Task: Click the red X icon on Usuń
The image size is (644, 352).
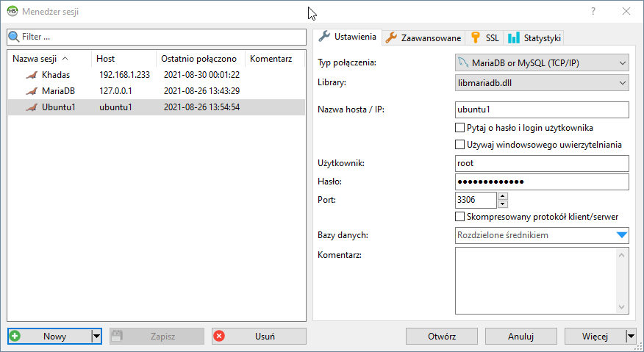Action: point(219,336)
